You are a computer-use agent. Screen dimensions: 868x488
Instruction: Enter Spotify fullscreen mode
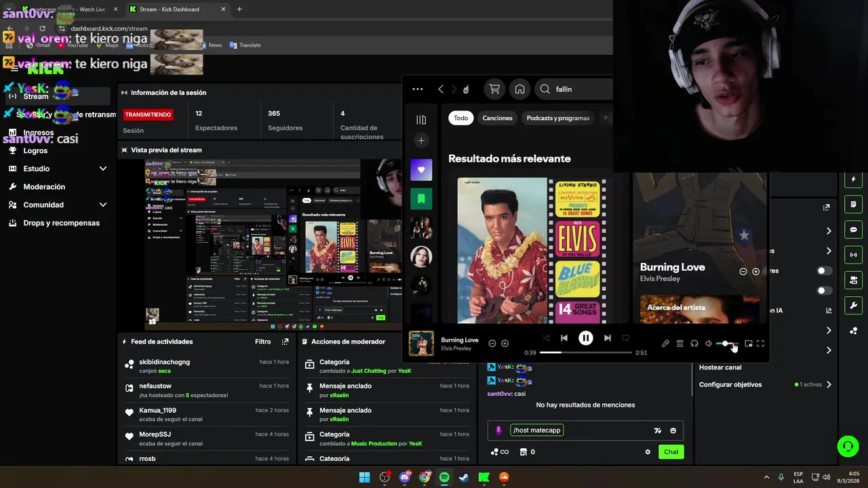760,344
